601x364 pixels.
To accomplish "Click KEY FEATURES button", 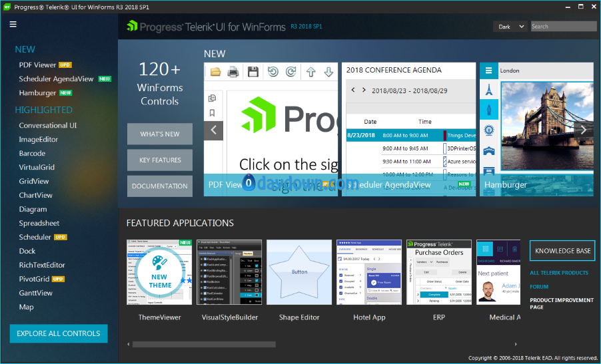I will pos(160,160).
